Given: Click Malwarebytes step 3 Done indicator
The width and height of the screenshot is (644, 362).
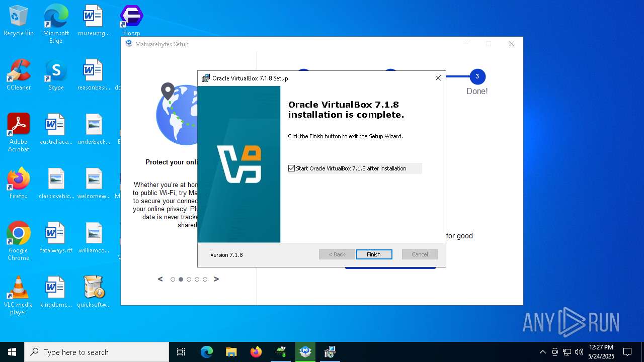Looking at the screenshot, I should coord(477,77).
